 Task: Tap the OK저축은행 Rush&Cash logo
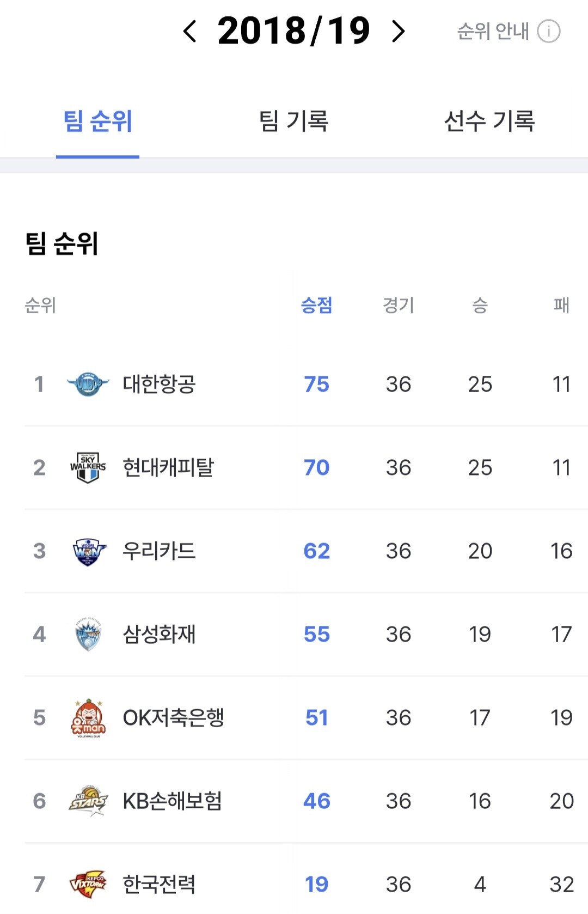point(88,718)
